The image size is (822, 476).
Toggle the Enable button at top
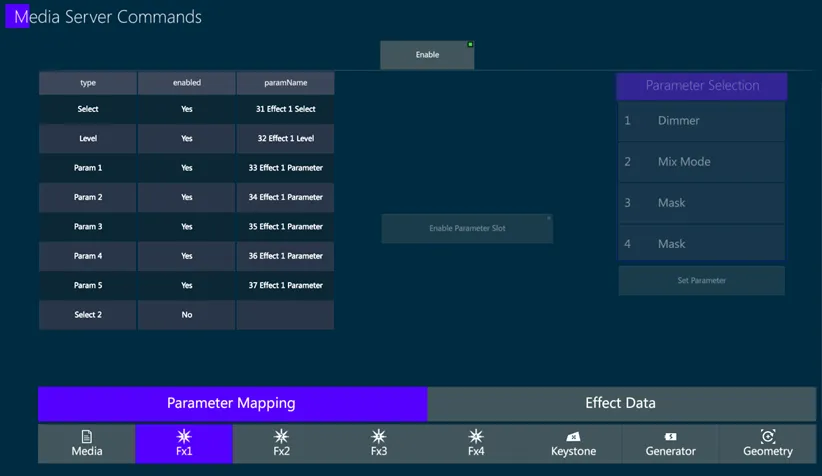point(427,55)
